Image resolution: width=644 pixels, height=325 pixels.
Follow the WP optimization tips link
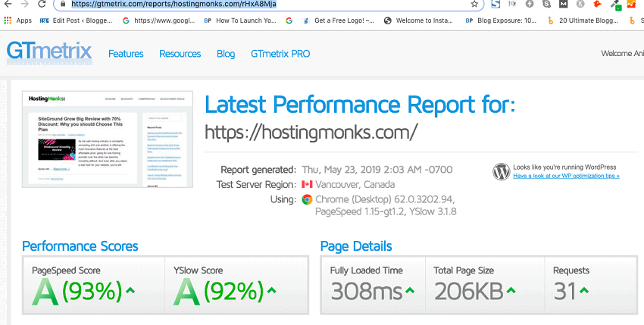pos(566,176)
